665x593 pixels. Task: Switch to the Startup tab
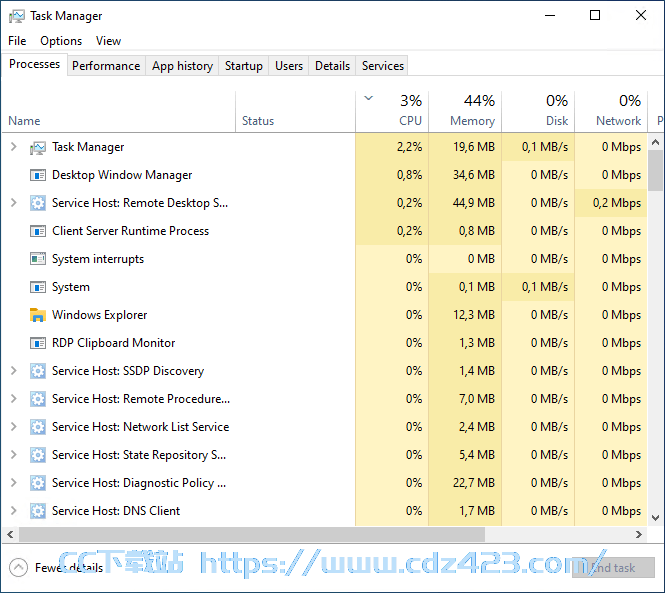(243, 66)
